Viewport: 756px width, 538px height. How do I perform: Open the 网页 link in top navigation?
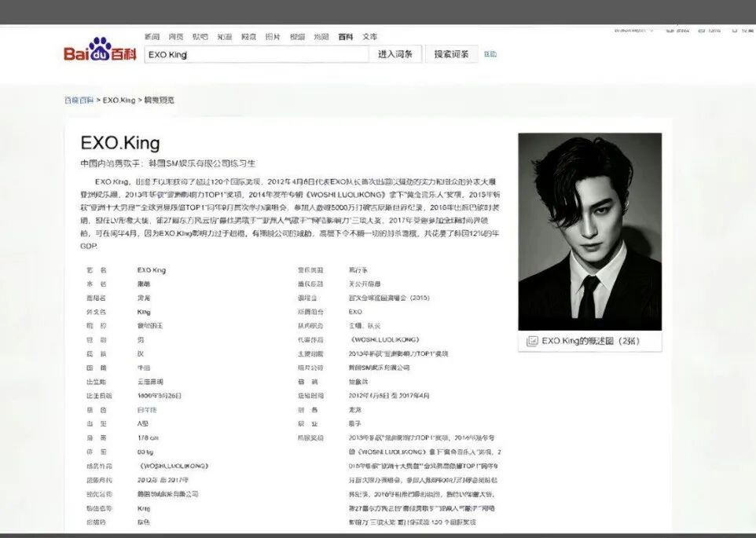click(176, 37)
